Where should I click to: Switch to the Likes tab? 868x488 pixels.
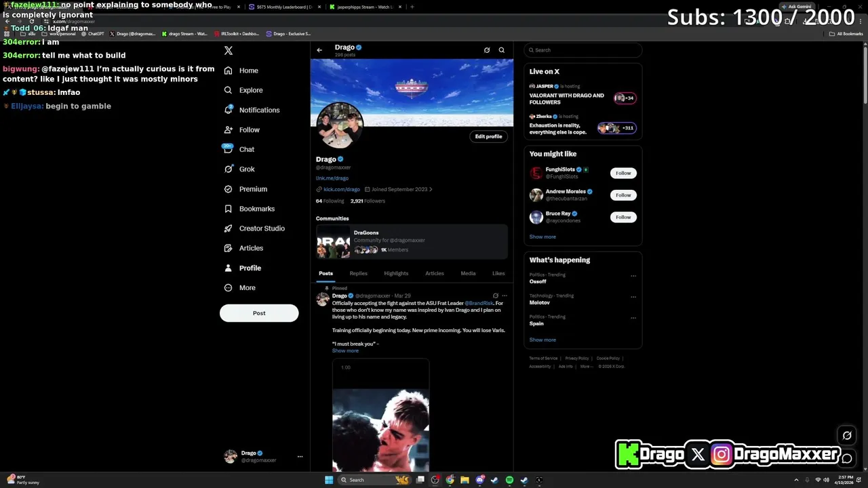pyautogui.click(x=498, y=273)
